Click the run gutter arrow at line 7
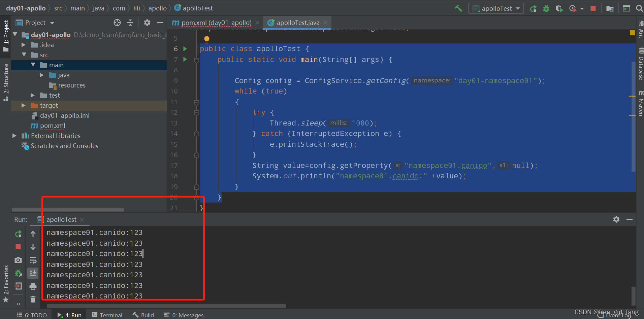 (185, 59)
